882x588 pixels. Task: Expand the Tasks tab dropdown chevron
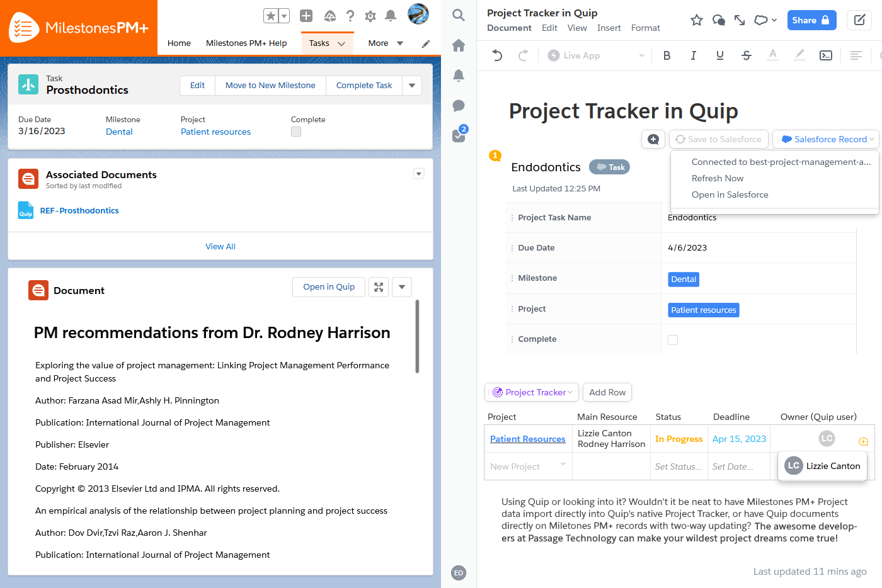pyautogui.click(x=341, y=43)
